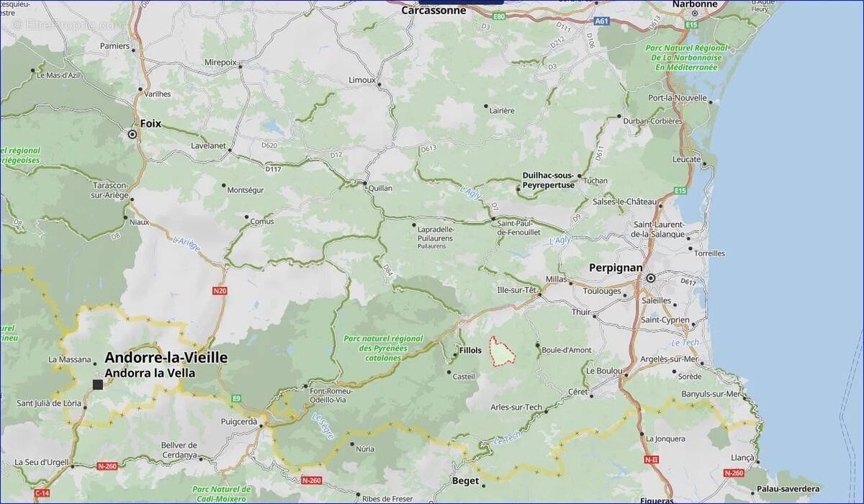This screenshot has height=504, width=864.
Task: Select the red dashed highlighted commune area
Action: click(501, 351)
